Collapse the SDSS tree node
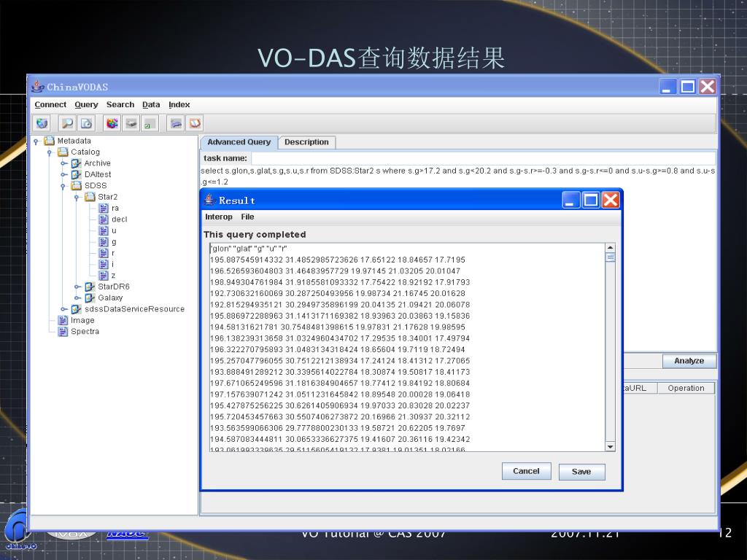 coord(63,186)
